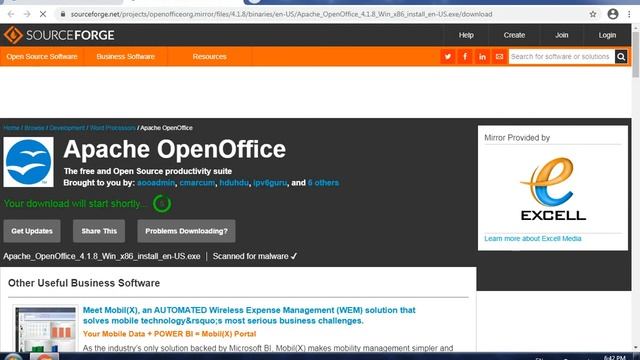Open the Home breadcrumb link
The height and width of the screenshot is (360, 640).
click(11, 128)
